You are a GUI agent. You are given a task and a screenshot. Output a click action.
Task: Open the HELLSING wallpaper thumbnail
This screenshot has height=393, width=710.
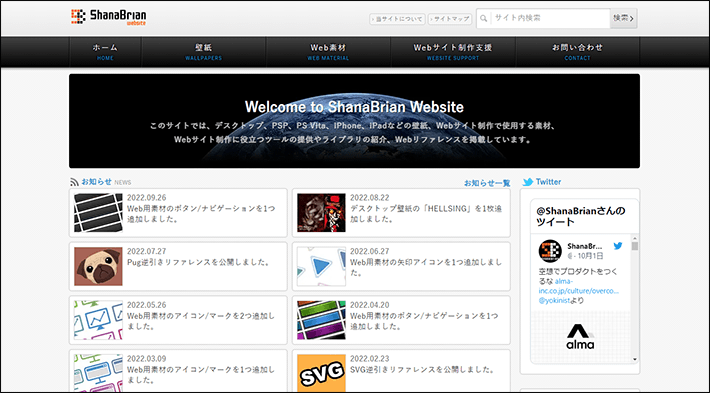(x=321, y=213)
